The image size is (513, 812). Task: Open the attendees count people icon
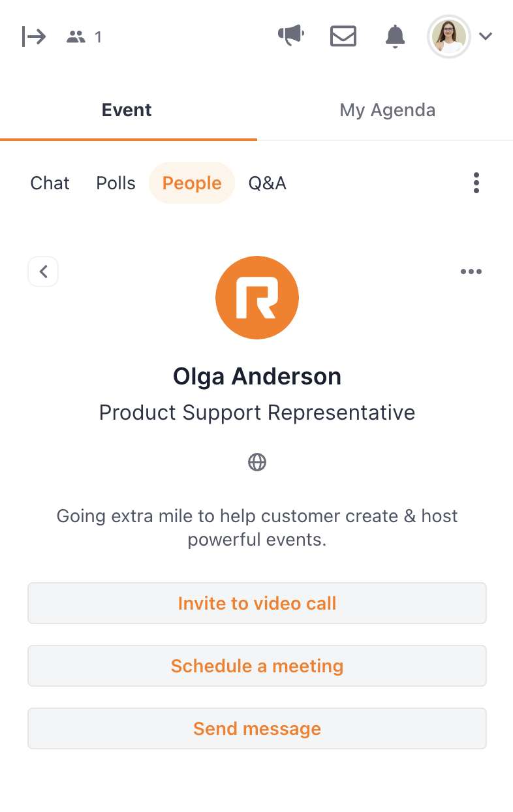pyautogui.click(x=76, y=37)
